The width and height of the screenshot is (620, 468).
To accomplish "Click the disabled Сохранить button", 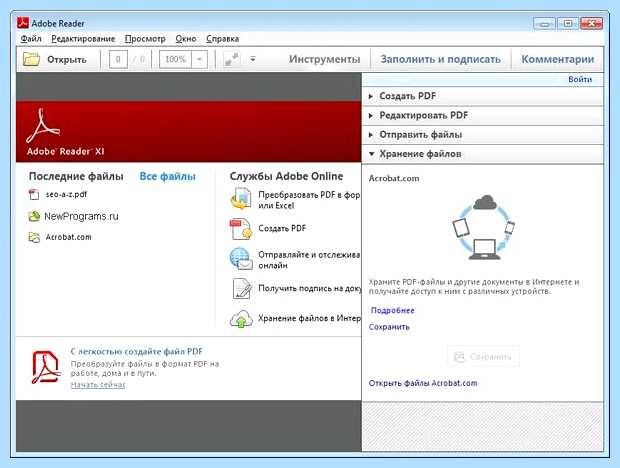I will coord(483,357).
